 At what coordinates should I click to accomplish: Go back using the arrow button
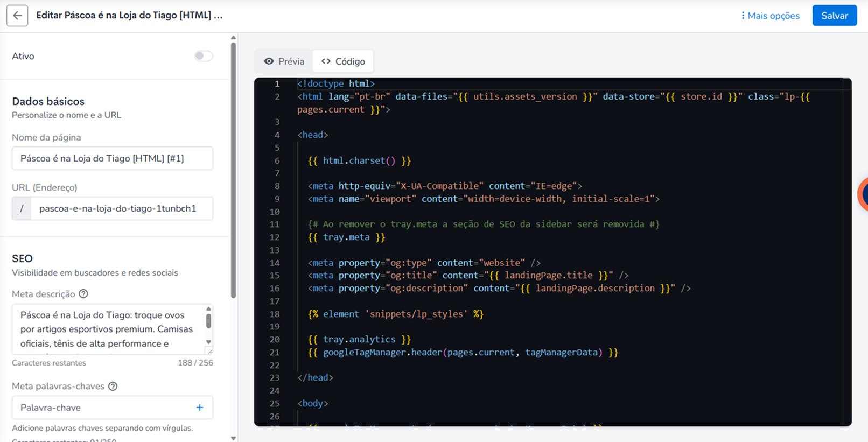click(17, 16)
